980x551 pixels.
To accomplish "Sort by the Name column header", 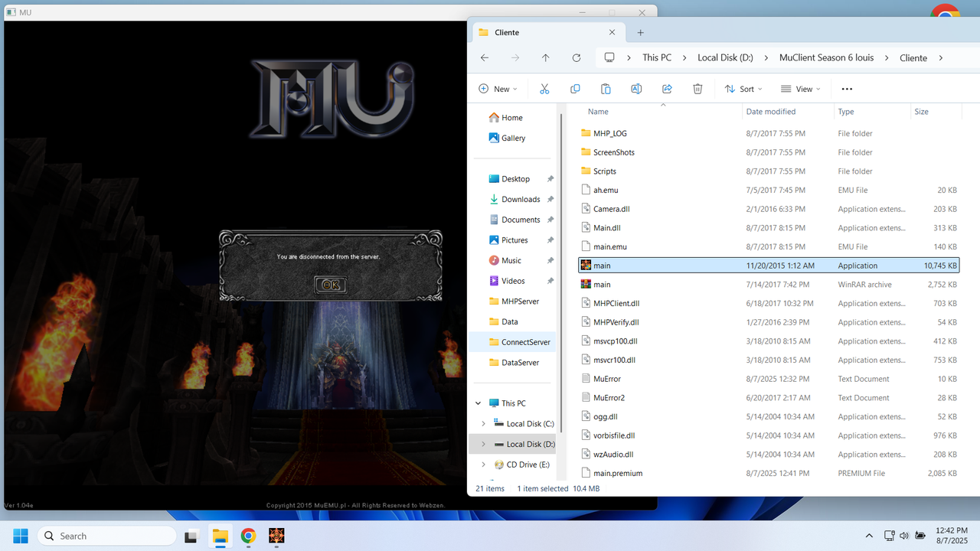I will tap(598, 112).
